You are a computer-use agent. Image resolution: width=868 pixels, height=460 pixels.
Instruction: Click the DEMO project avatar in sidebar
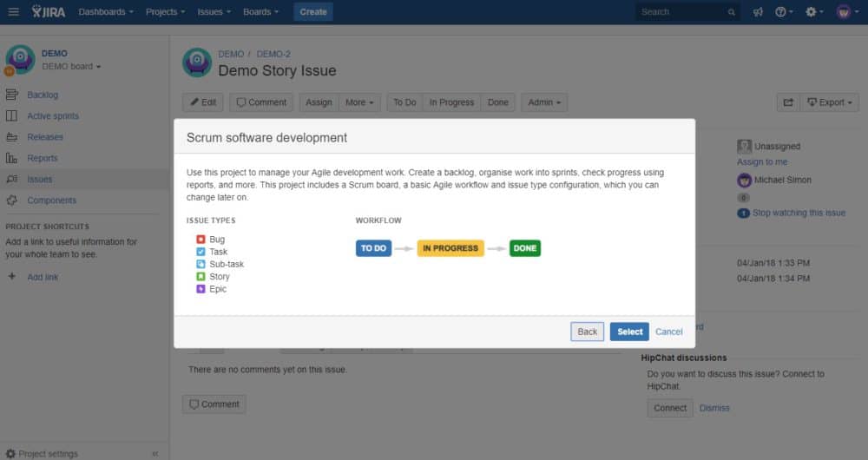pyautogui.click(x=21, y=59)
